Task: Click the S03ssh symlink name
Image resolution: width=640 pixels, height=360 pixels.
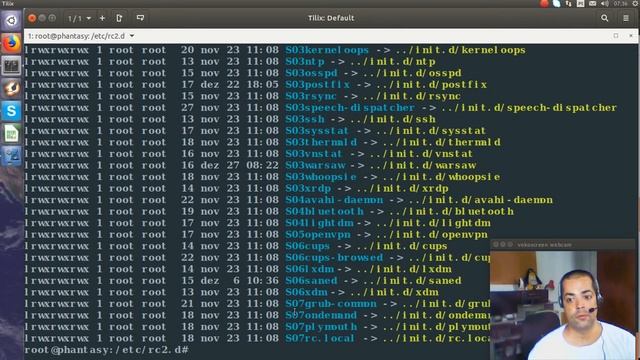Action: [305, 119]
